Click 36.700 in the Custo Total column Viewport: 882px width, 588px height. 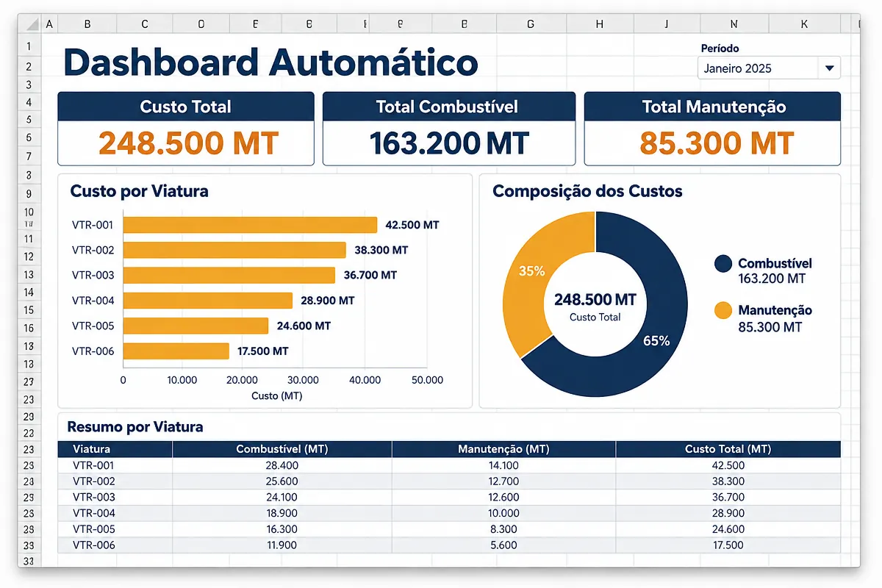728,497
